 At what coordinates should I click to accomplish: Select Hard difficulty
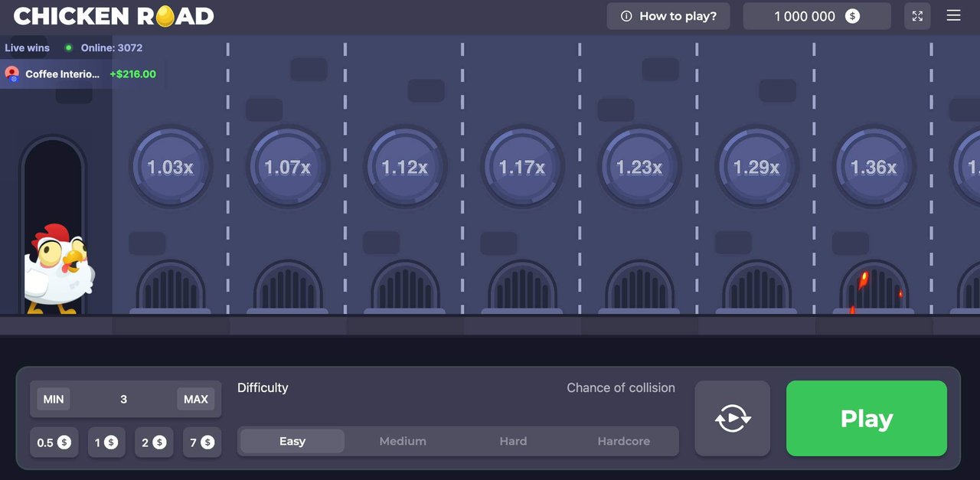click(513, 441)
